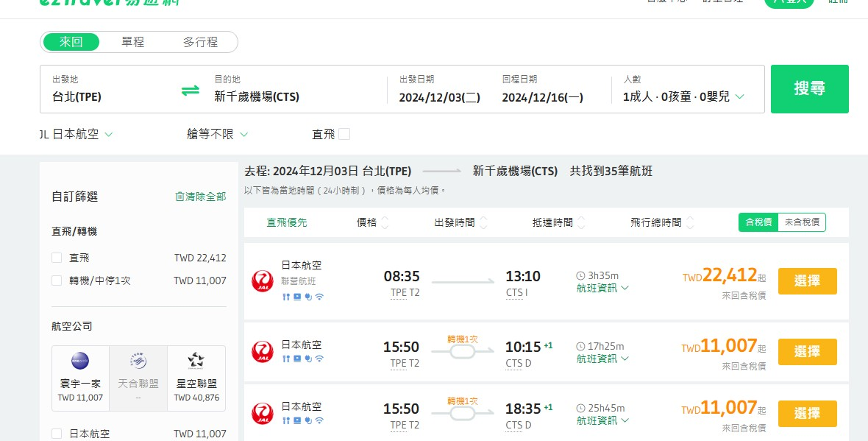Click the JAL logo on 10:15 arrival flight
The height and width of the screenshot is (441, 868).
(x=263, y=352)
